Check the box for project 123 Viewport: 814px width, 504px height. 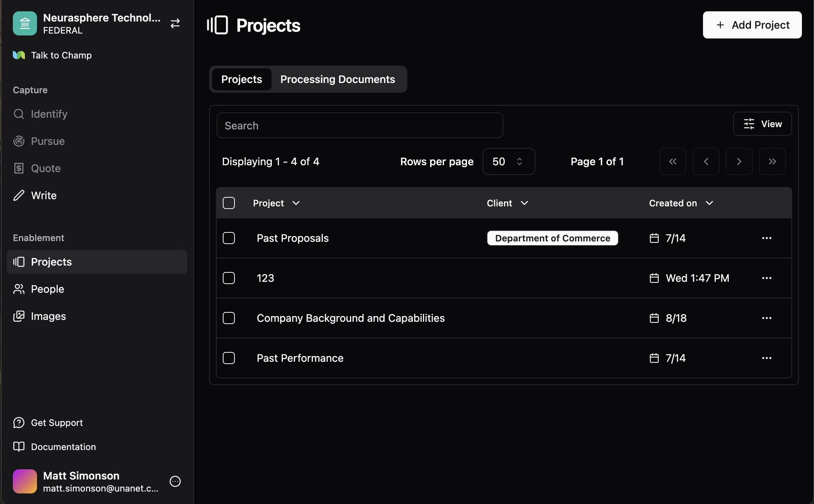click(x=229, y=278)
